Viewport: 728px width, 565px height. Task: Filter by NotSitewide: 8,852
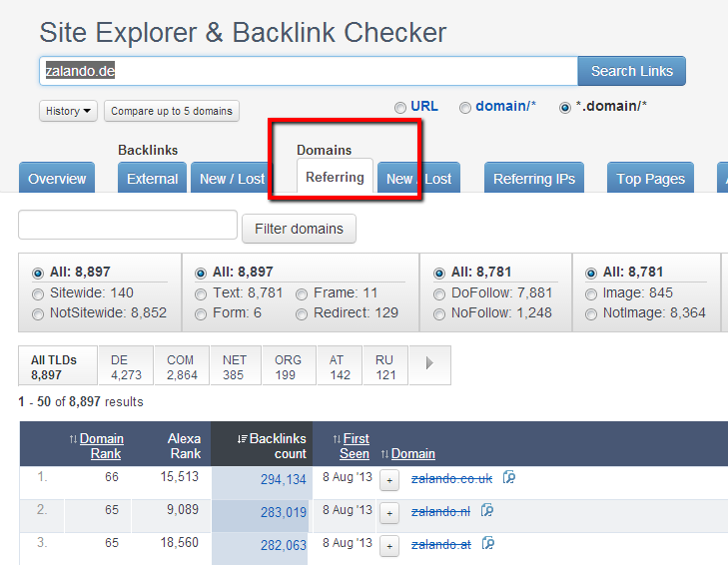tap(38, 314)
